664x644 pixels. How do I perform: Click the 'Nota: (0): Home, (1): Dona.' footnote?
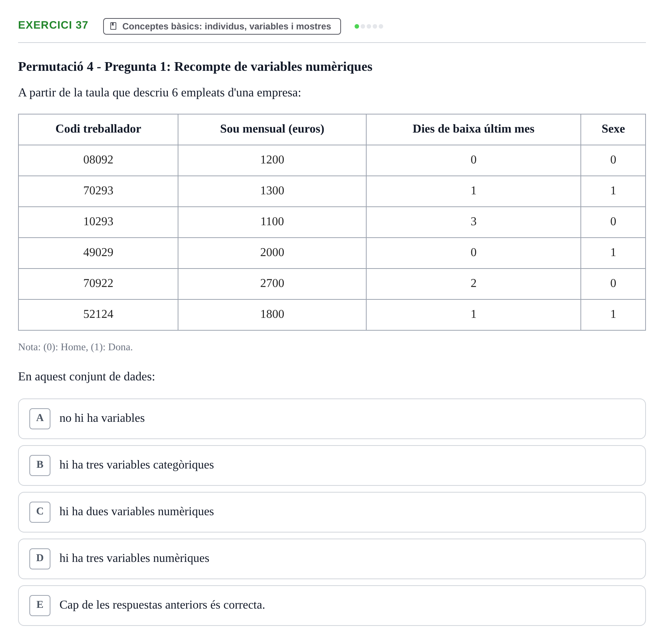(x=75, y=347)
